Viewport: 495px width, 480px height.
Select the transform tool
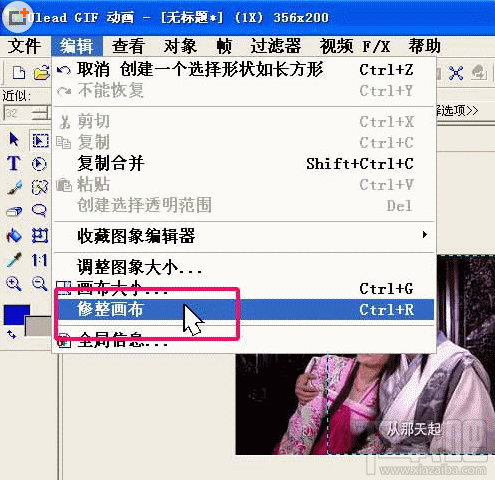pyautogui.click(x=40, y=235)
